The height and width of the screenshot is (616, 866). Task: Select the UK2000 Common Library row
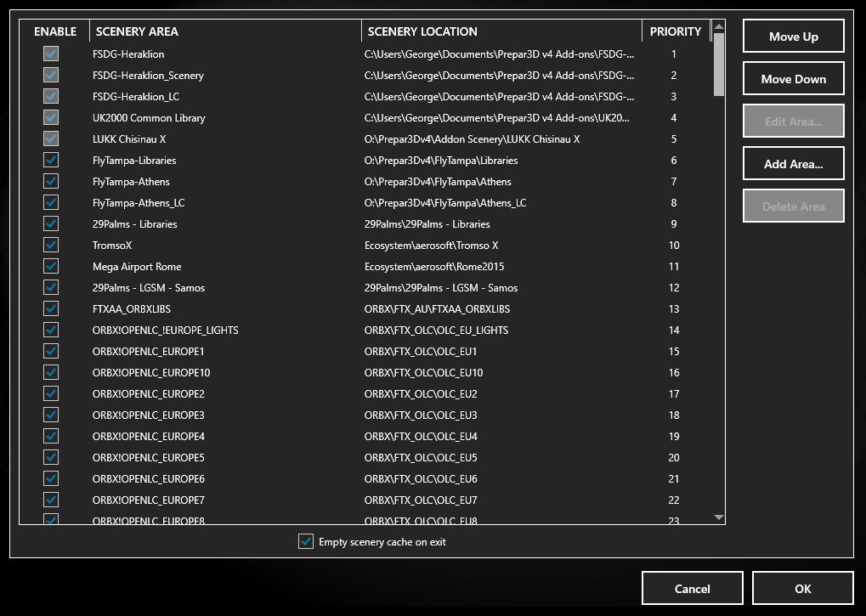pyautogui.click(x=149, y=118)
